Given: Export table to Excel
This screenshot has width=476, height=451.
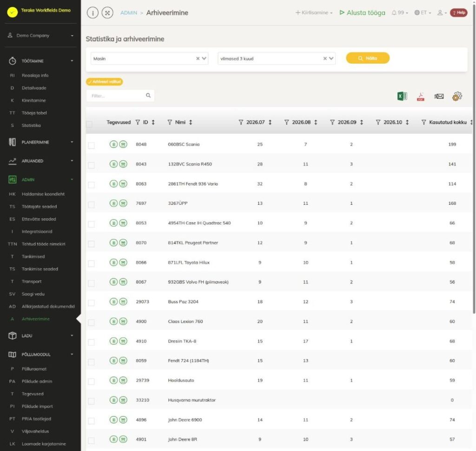Looking at the screenshot, I should tap(402, 96).
